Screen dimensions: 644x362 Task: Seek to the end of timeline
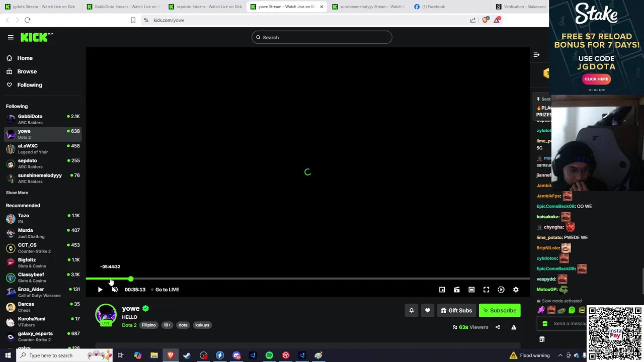(528, 279)
